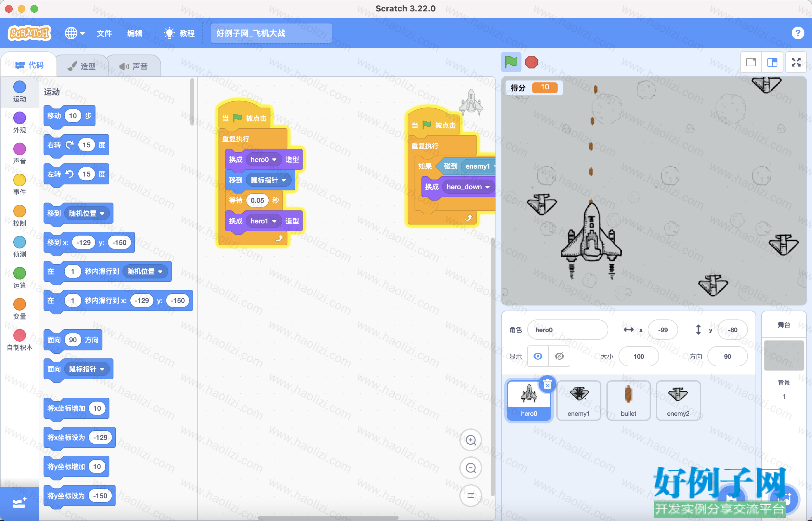Click the sprite direction field 90
812x521 pixels.
[x=727, y=356]
